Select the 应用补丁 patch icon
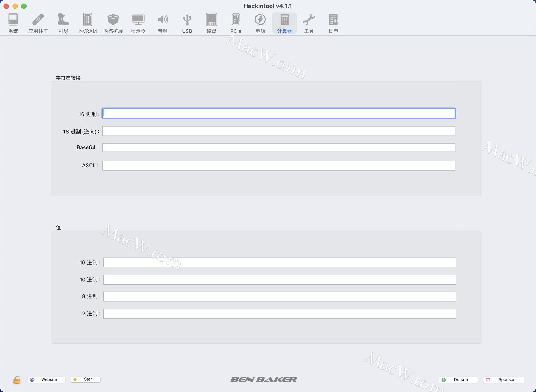536x392 pixels. [38, 23]
